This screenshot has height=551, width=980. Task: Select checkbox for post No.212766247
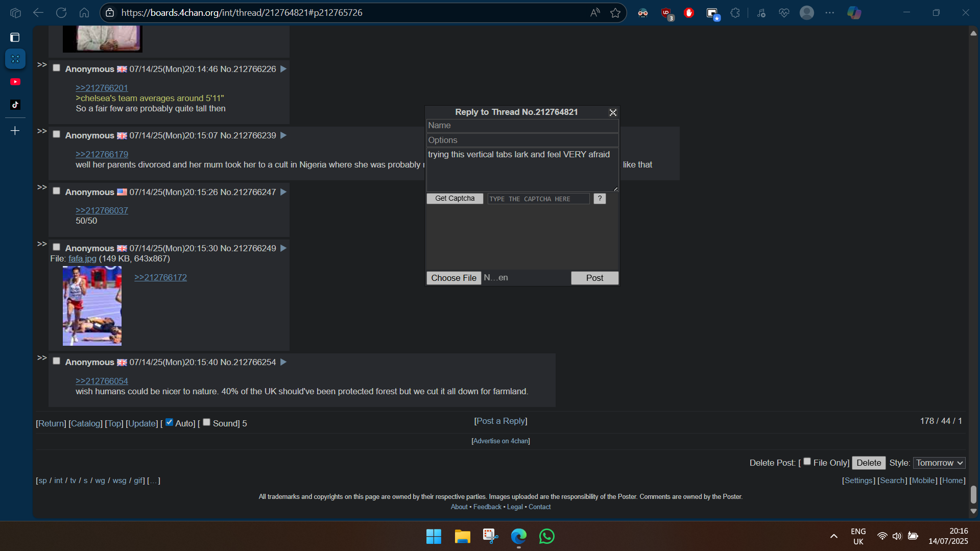coord(57,191)
